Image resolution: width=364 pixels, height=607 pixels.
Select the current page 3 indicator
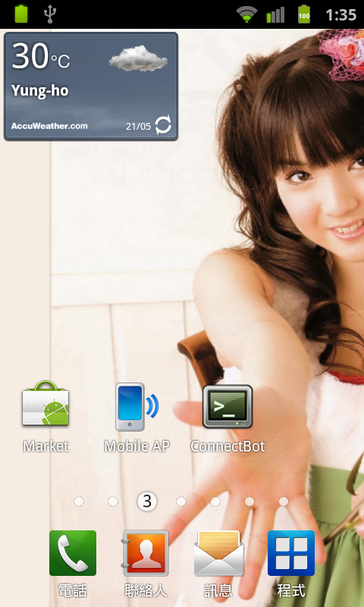pyautogui.click(x=147, y=502)
